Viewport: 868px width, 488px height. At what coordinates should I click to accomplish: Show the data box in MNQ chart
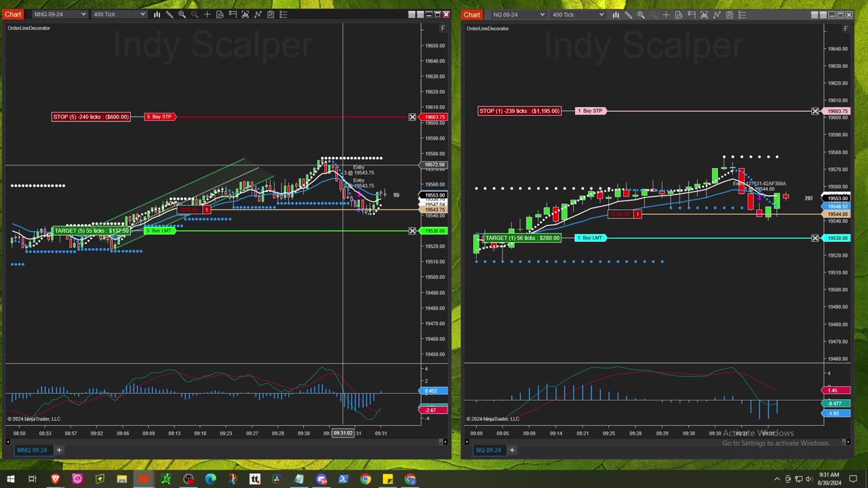220,14
